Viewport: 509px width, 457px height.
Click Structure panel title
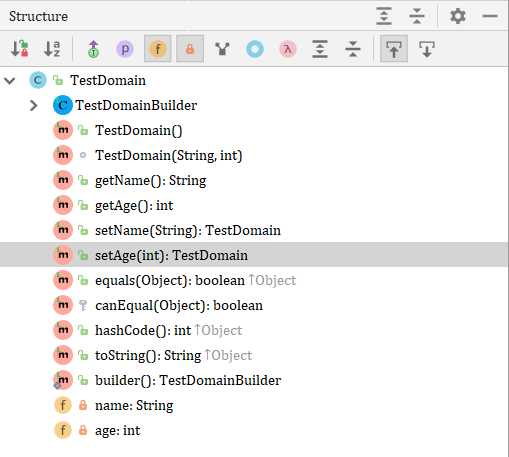click(38, 16)
